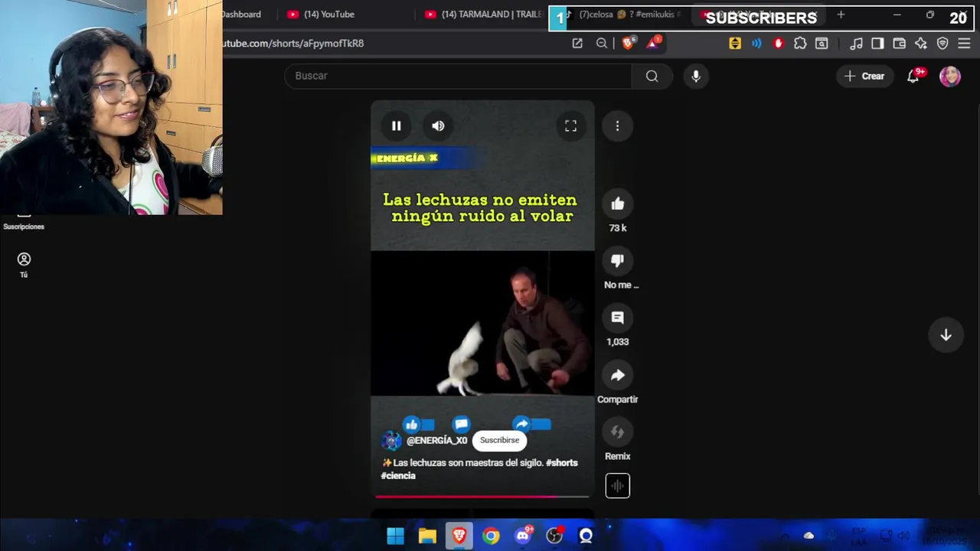Pause the playing Short video
This screenshot has width=980, height=551.
pos(397,126)
